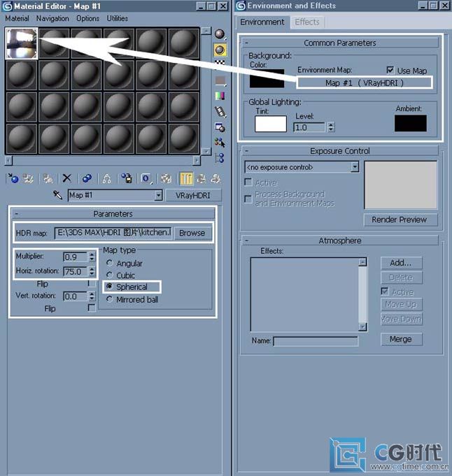Click the eyedropper Pick Material icon
Screen dimensions: 452x476
click(57, 195)
